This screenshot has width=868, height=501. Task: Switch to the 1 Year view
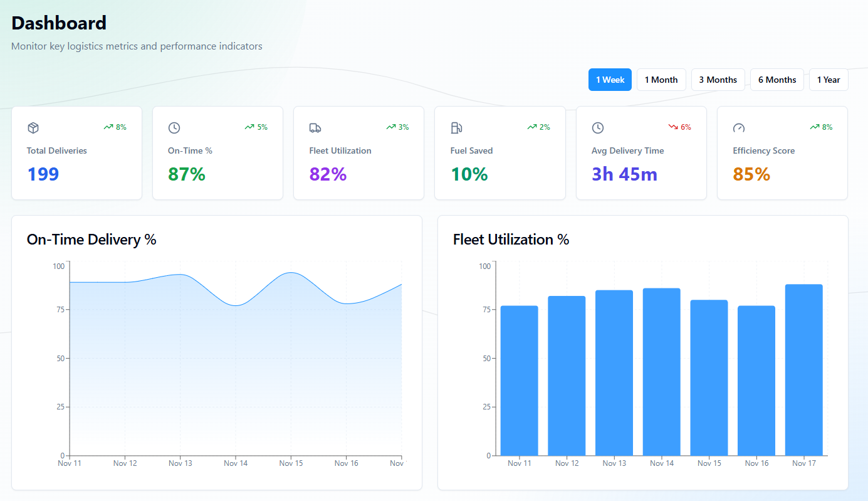(x=829, y=80)
